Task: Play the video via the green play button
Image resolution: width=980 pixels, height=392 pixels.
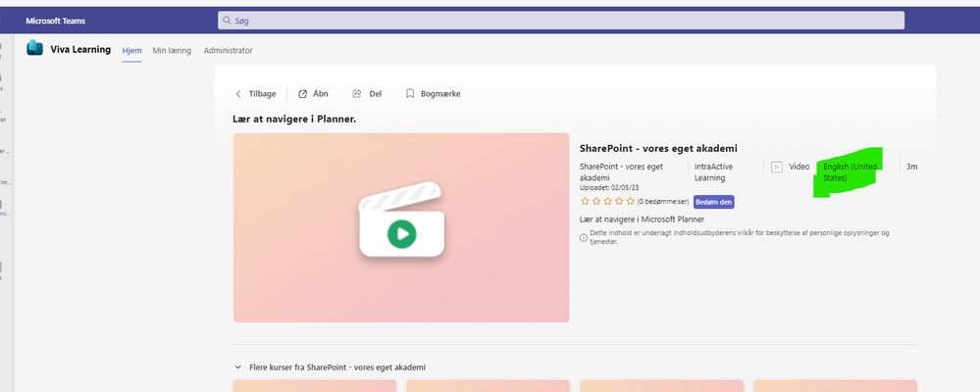Action: point(401,234)
